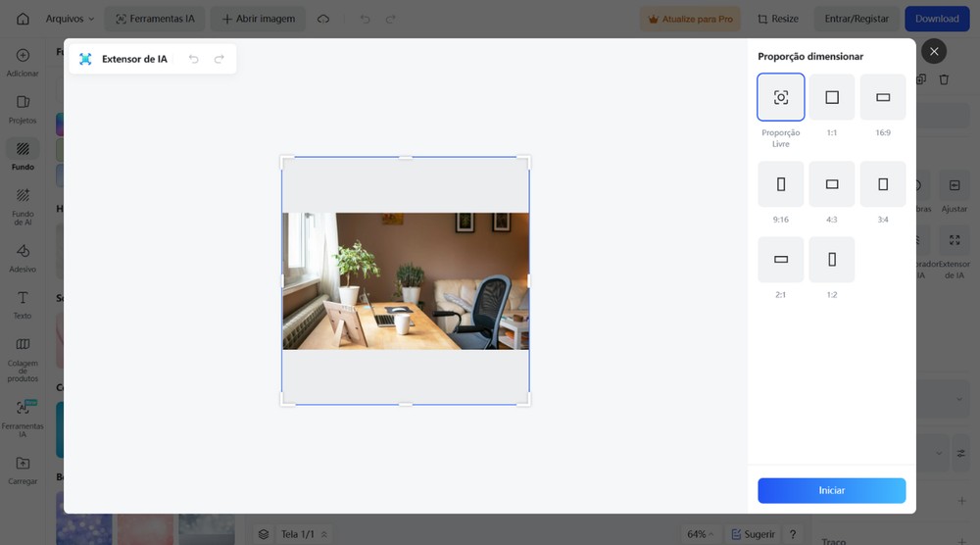
Task: Click the Iniciar button
Action: click(x=832, y=491)
